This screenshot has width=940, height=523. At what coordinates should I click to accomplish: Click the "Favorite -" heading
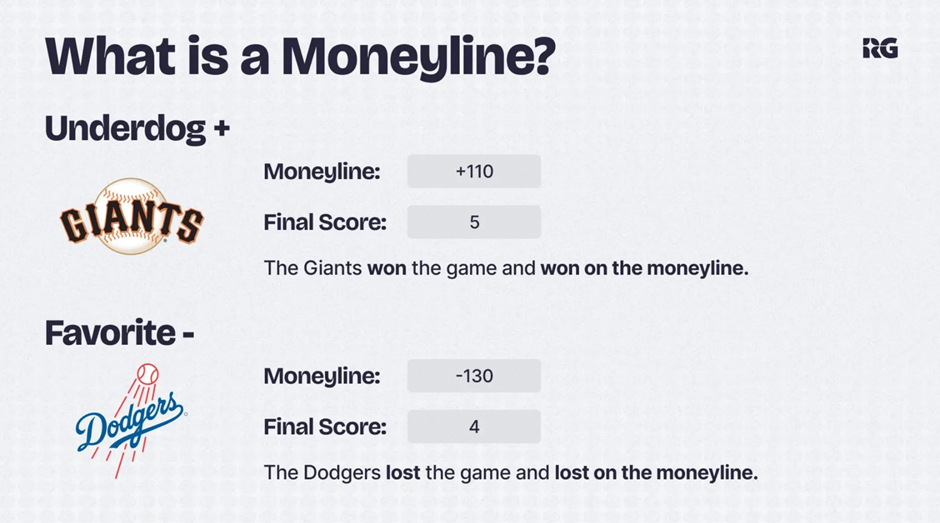pyautogui.click(x=119, y=333)
